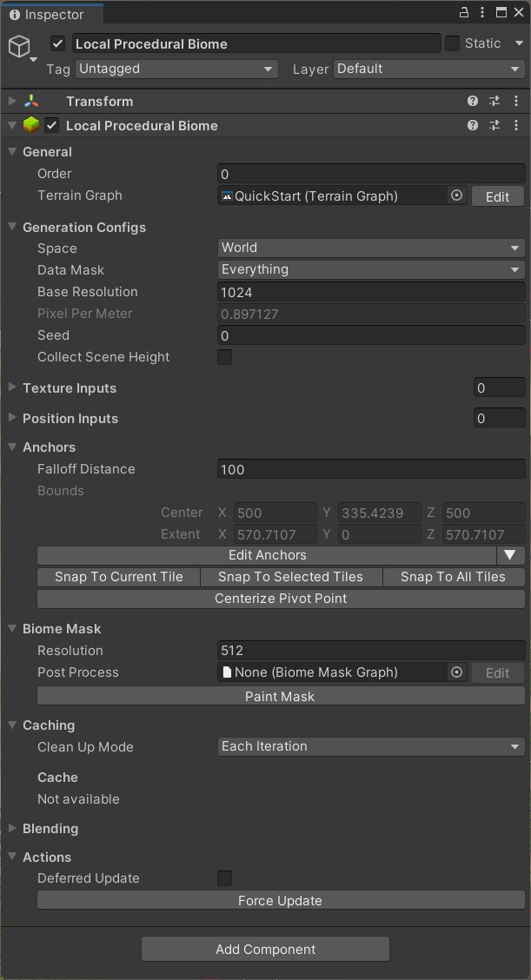Enable Collect Scene Height checkbox

(x=224, y=357)
